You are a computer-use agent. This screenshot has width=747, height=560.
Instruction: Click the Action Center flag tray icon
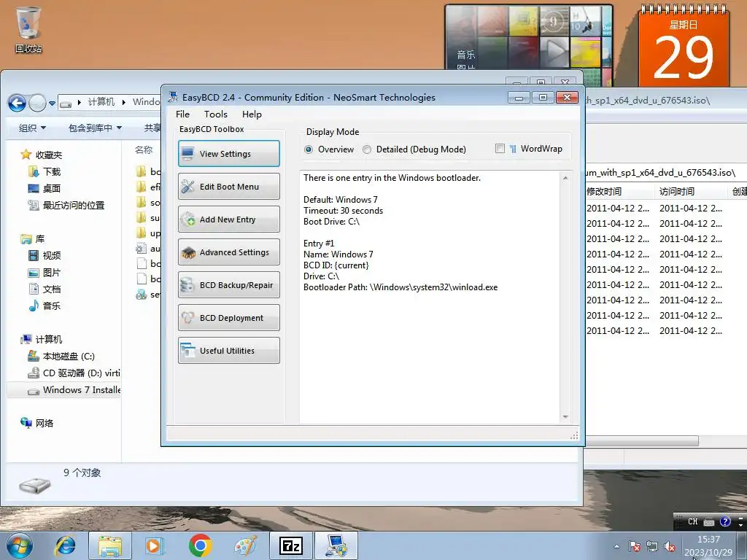coord(635,547)
